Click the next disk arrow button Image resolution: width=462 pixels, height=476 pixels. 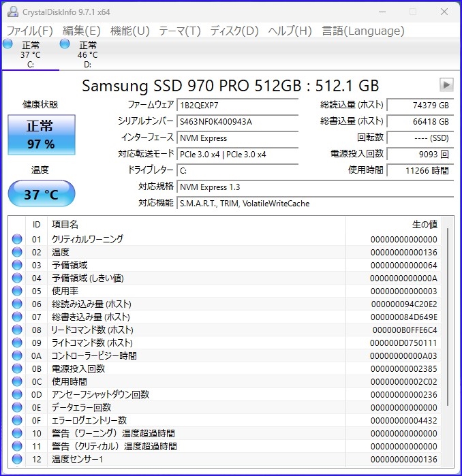tap(446, 84)
